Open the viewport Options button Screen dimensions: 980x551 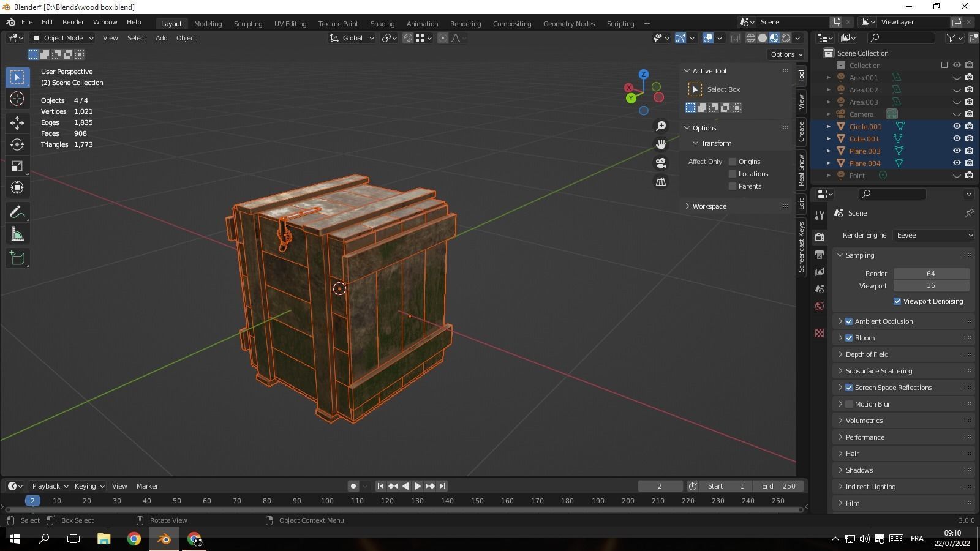(787, 54)
